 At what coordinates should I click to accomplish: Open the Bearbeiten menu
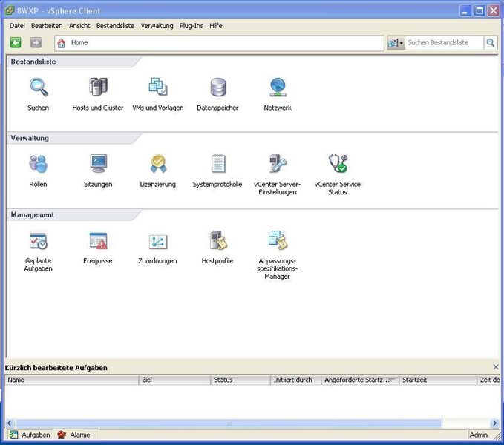[47, 26]
